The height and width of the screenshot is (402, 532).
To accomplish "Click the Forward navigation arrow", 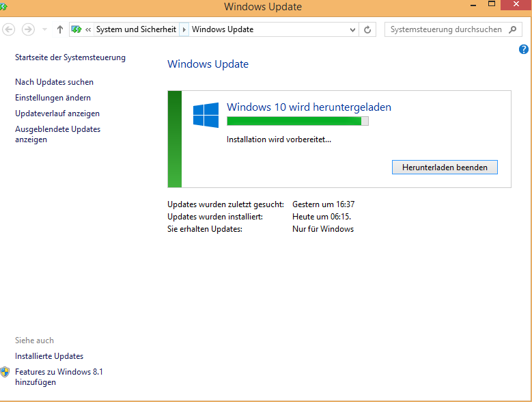I will (28, 29).
